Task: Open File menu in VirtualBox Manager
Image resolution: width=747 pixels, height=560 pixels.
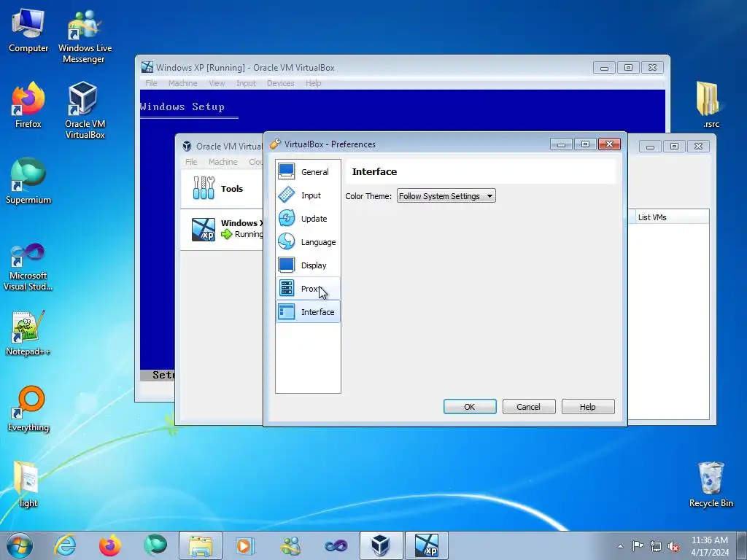Action: point(191,162)
